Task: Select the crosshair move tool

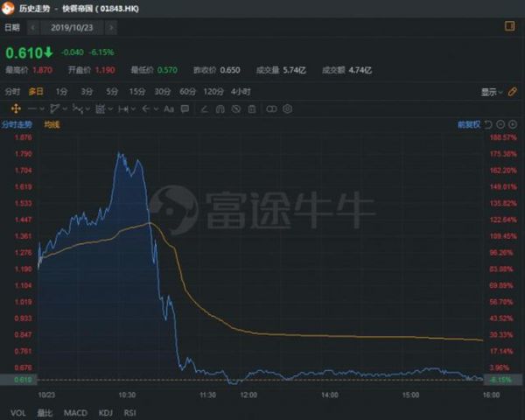Action: click(x=13, y=109)
